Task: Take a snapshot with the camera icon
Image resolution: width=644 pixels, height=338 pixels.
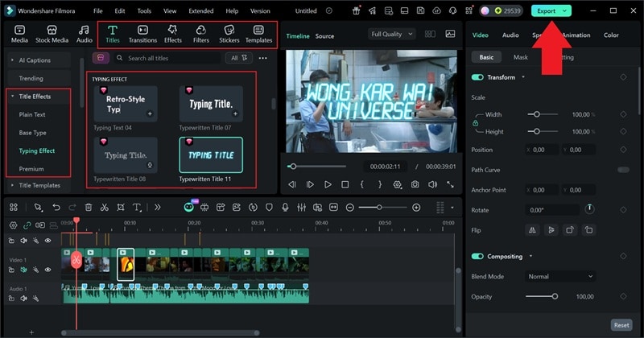Action: 415,184
